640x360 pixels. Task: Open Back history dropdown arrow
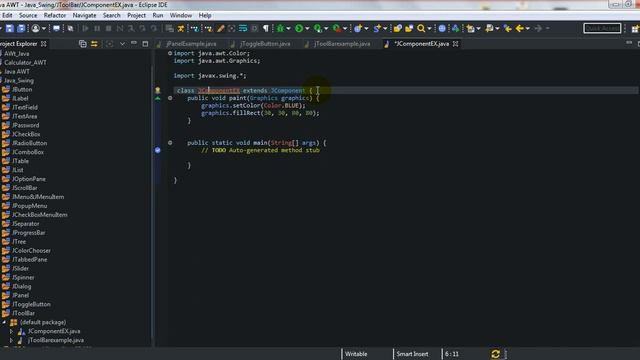(x=527, y=29)
